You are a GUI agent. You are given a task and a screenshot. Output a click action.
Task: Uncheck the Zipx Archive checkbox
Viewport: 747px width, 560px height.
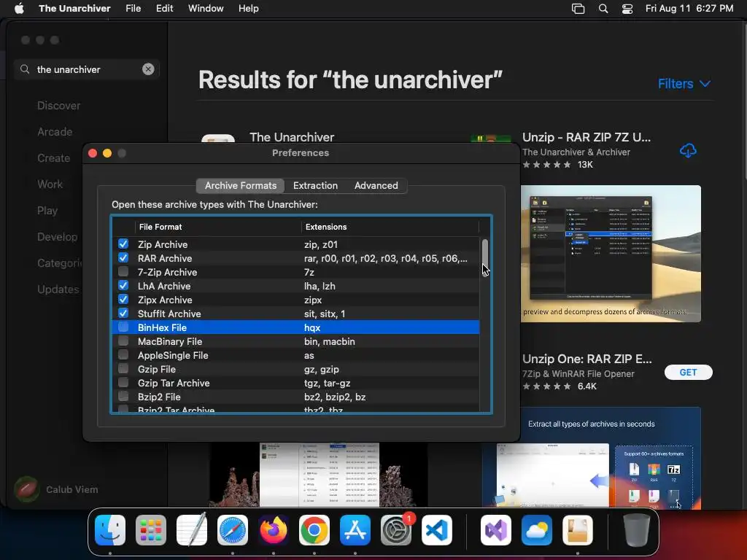[123, 299]
